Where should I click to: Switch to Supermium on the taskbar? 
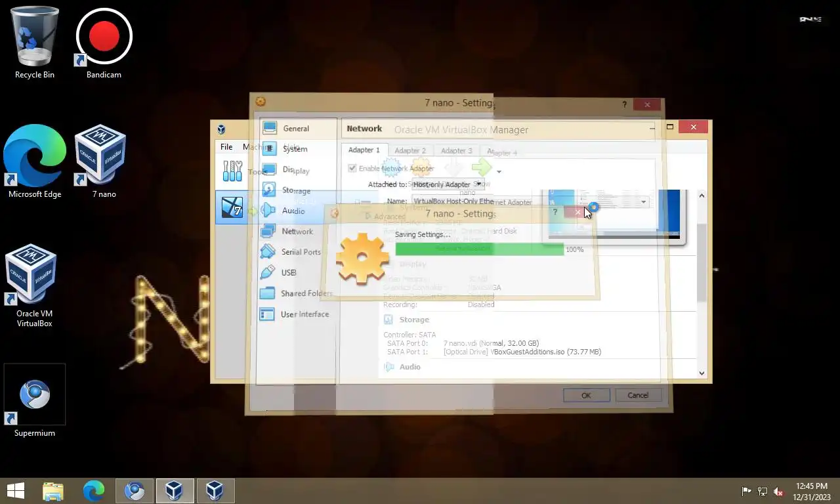click(x=135, y=490)
